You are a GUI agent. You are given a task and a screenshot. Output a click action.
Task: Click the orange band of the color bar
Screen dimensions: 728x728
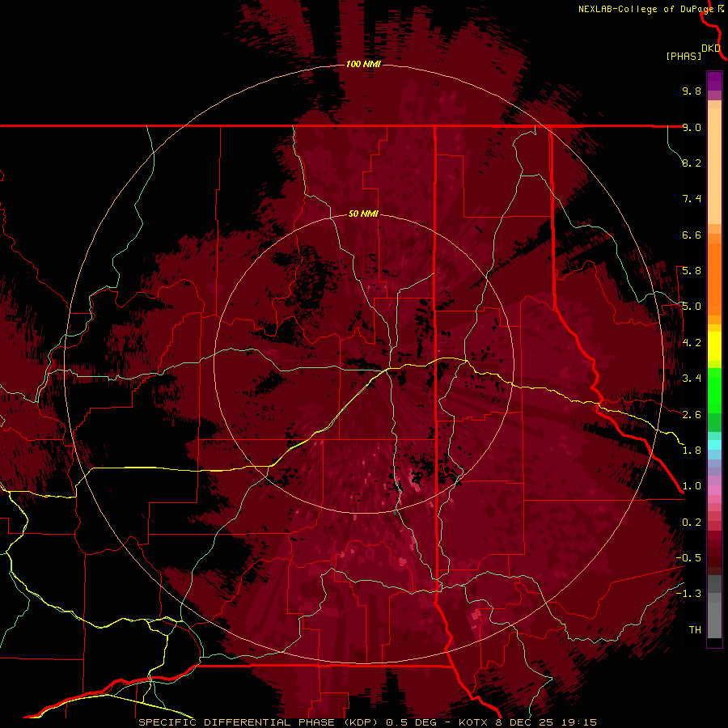(x=714, y=274)
